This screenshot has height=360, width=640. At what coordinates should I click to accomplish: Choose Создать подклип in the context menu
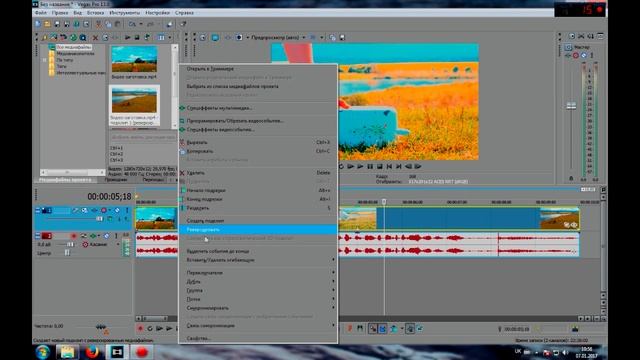point(258,221)
